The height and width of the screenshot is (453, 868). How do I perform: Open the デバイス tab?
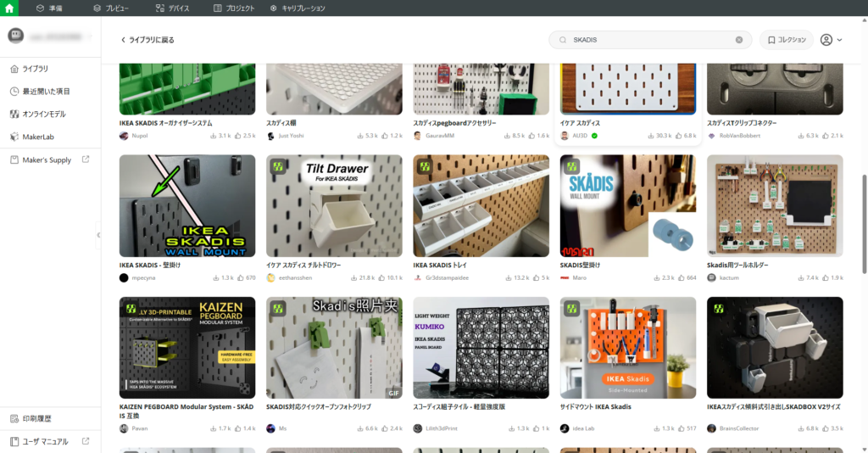[173, 8]
